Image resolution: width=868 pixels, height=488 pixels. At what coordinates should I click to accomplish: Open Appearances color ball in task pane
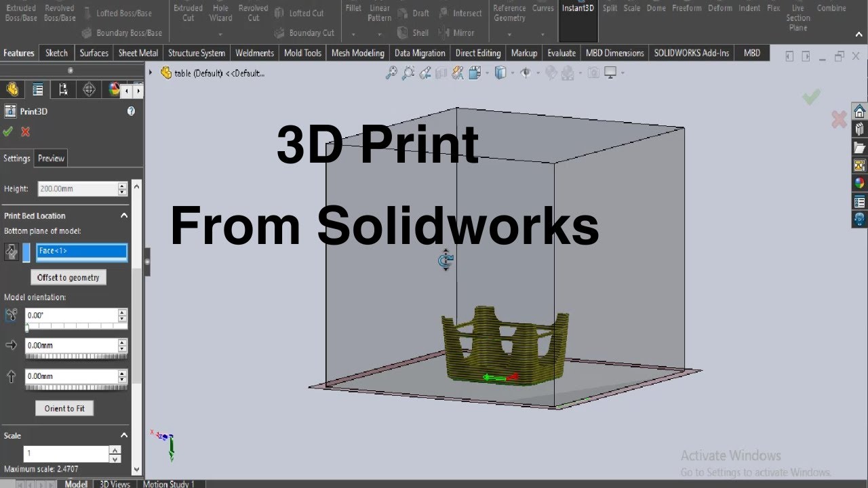click(859, 183)
